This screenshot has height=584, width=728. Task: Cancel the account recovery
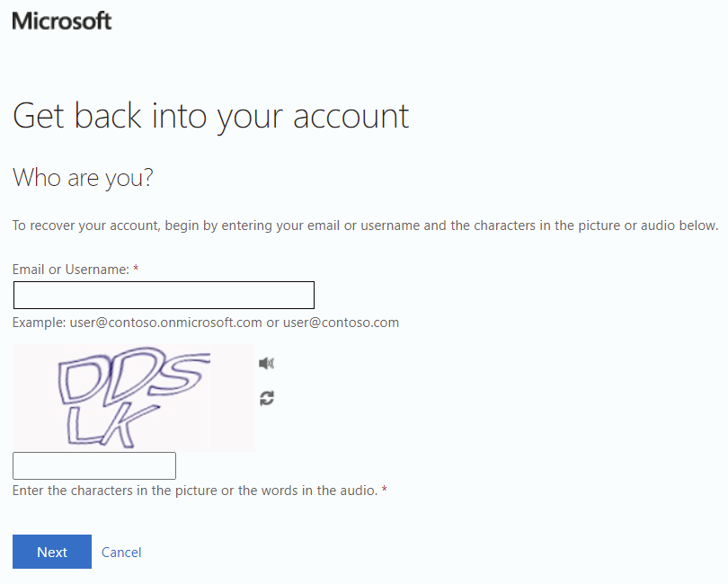pyautogui.click(x=121, y=552)
